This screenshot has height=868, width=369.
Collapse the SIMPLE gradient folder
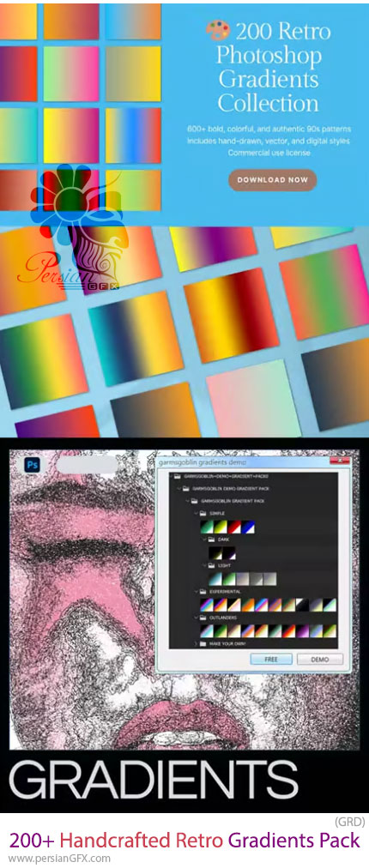197,513
